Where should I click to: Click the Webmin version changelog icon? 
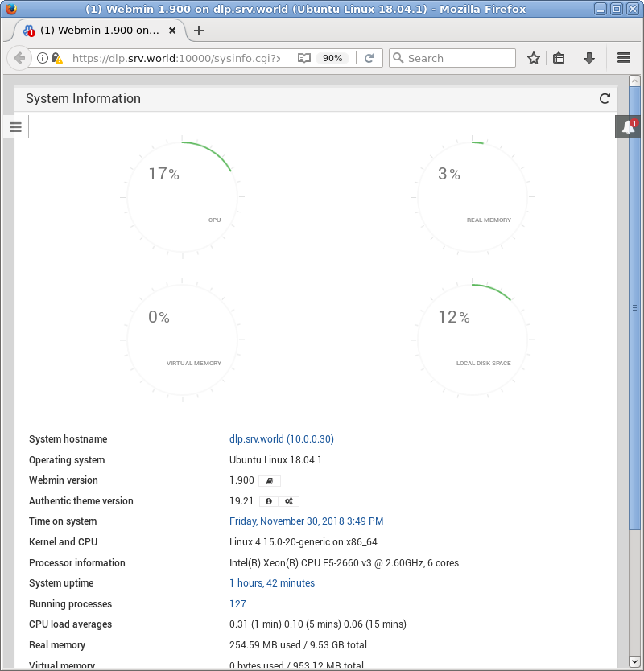270,480
